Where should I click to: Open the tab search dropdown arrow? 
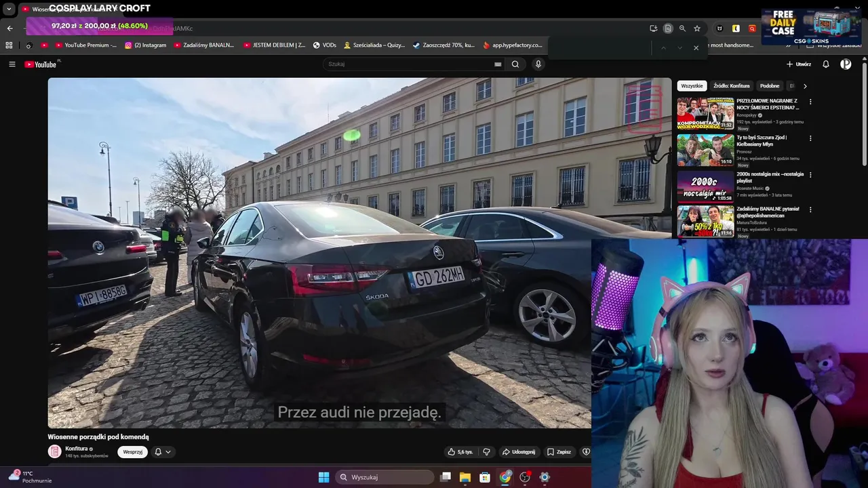[9, 9]
